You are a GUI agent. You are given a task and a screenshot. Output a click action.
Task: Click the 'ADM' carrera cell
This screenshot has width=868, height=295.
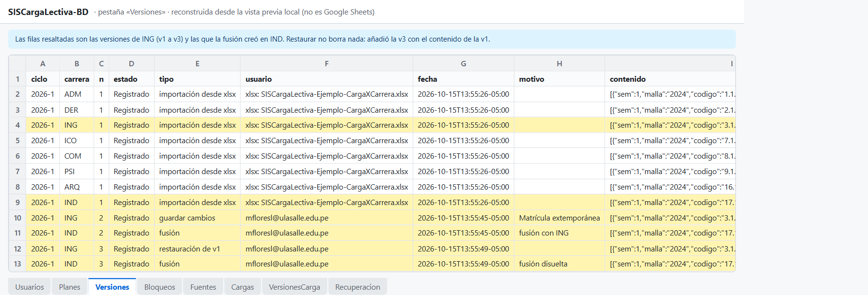77,94
